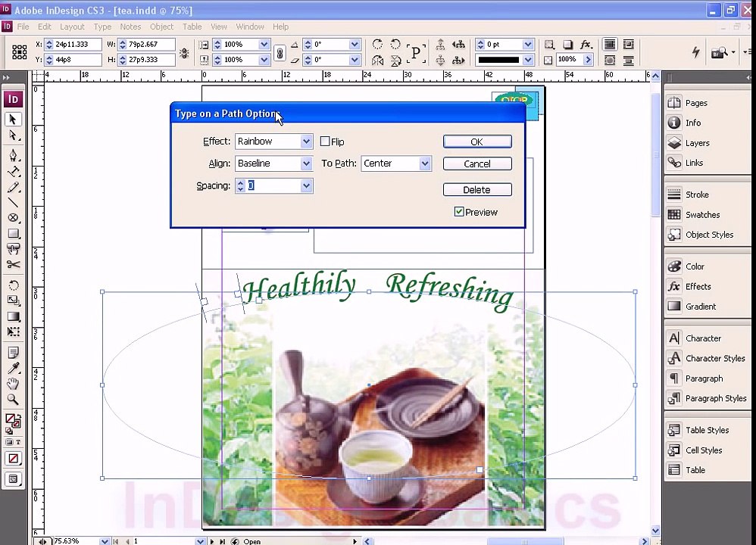Open the stroke style dropdown
The width and height of the screenshot is (756, 545).
(528, 60)
